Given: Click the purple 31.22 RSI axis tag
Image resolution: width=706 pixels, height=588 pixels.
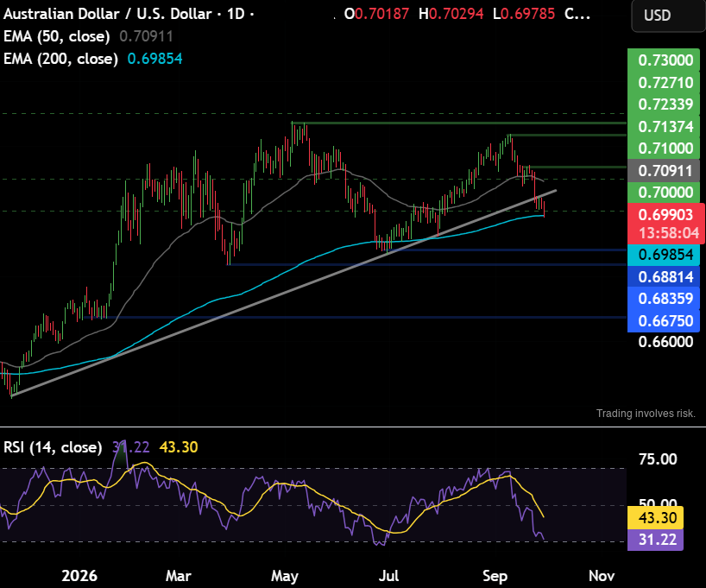Looking at the screenshot, I should (656, 540).
